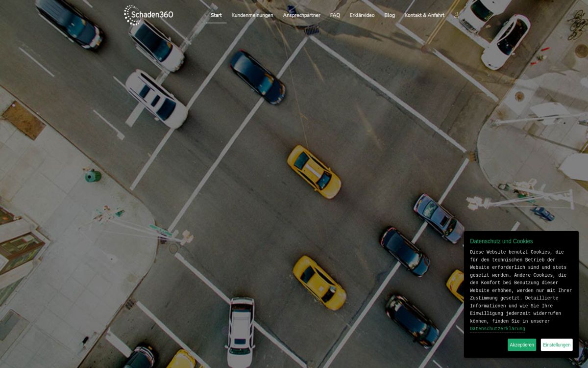
Task: Open the Kundenmeinungen page
Action: point(252,15)
